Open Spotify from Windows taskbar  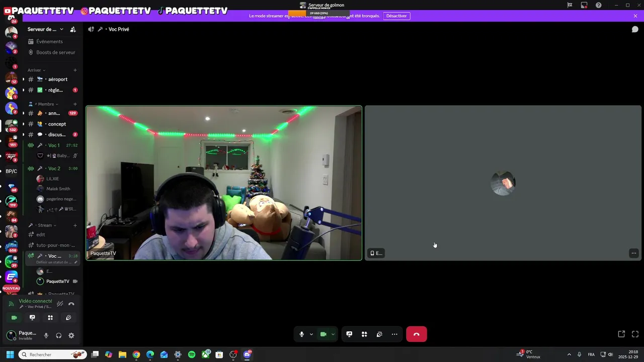192,354
